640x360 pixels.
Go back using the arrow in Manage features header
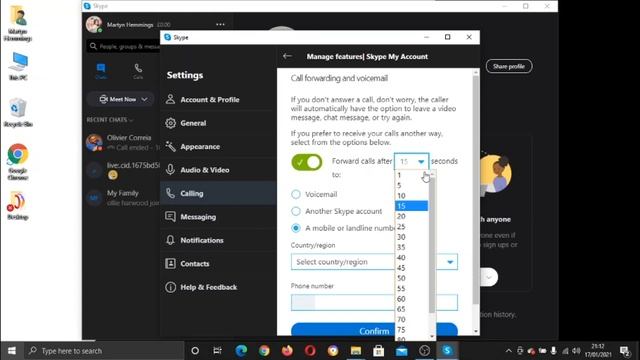tap(287, 56)
